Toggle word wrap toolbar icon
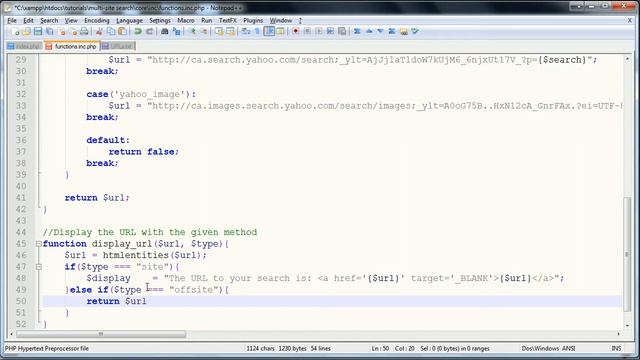The height and width of the screenshot is (360, 640). coord(246,31)
